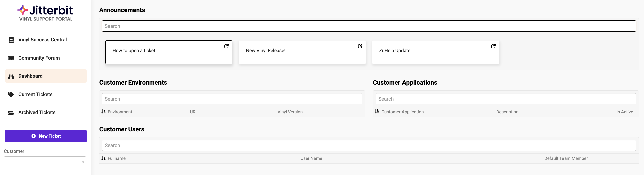Open external link icon on ZuHelp Update!
Image resolution: width=644 pixels, height=175 pixels.
(x=493, y=46)
